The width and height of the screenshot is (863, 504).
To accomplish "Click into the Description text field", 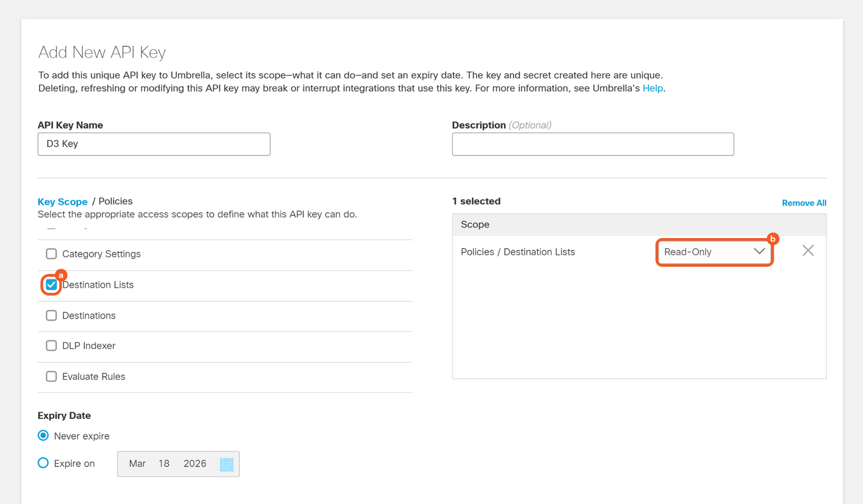I will click(x=592, y=144).
